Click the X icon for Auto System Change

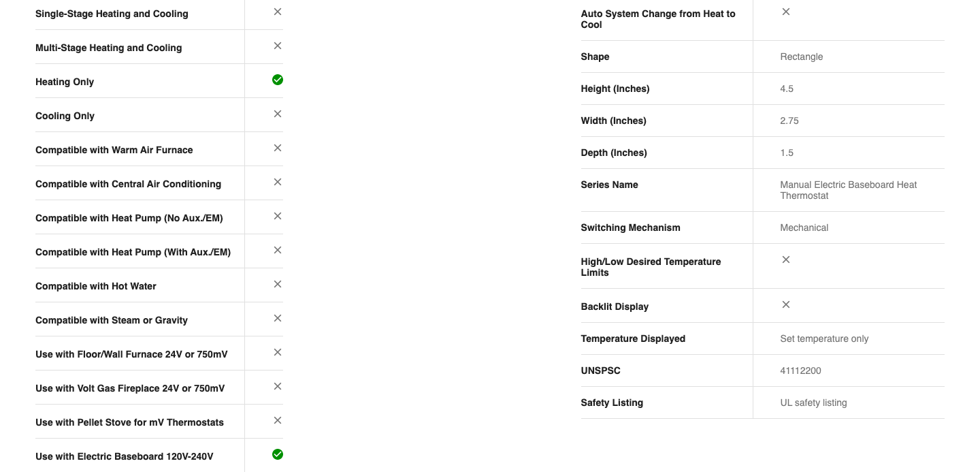pyautogui.click(x=786, y=12)
